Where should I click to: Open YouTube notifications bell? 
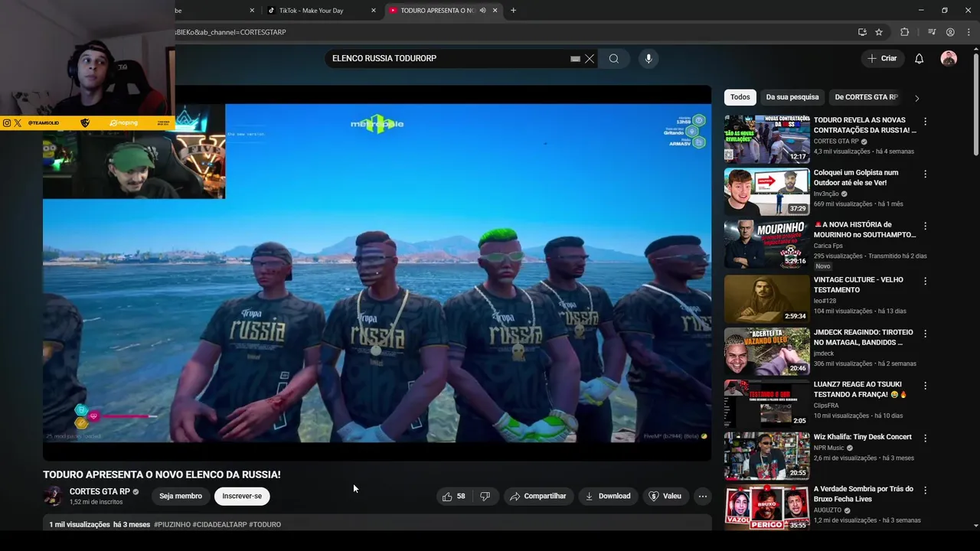(920, 59)
